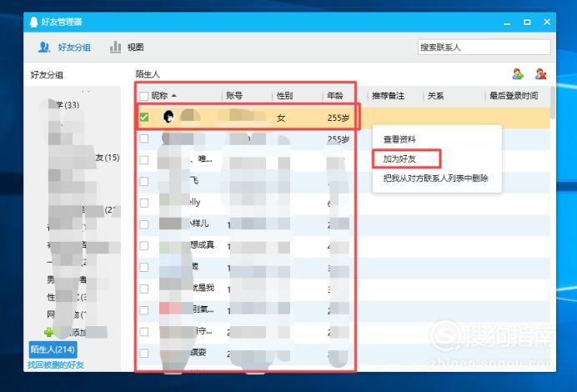The width and height of the screenshot is (577, 392).
Task: Uncheck the checked row with 女 255岁
Action: point(144,118)
